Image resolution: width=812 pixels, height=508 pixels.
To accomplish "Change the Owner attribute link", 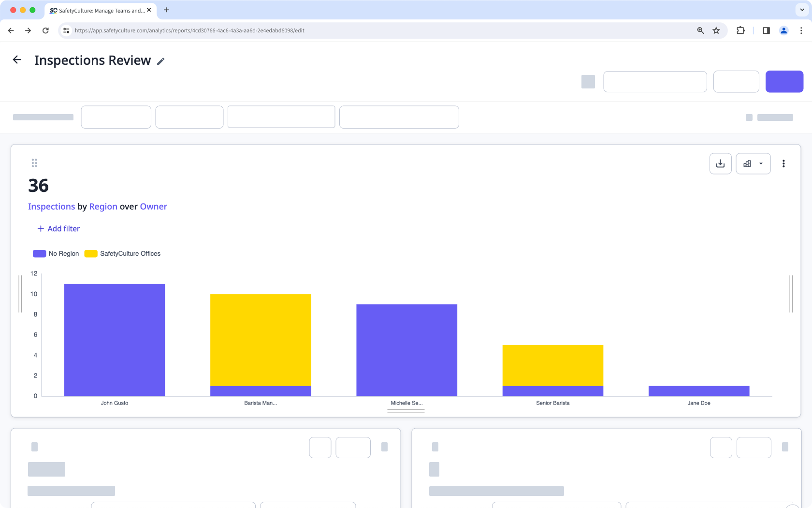I will (154, 206).
